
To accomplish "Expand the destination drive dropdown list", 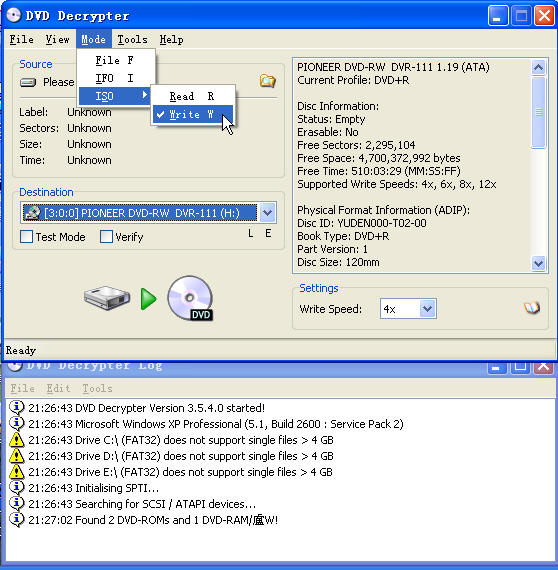I will click(x=268, y=212).
